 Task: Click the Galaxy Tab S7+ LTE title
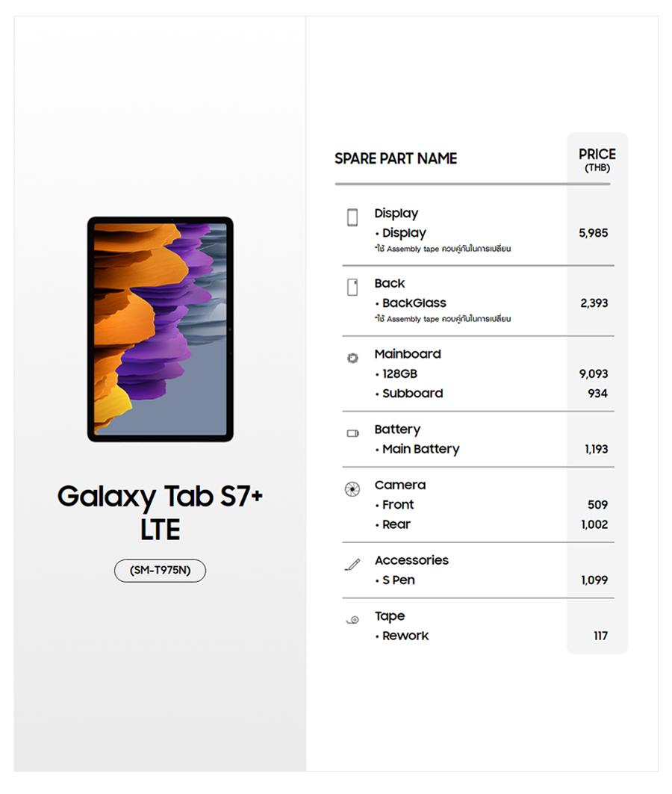160,512
